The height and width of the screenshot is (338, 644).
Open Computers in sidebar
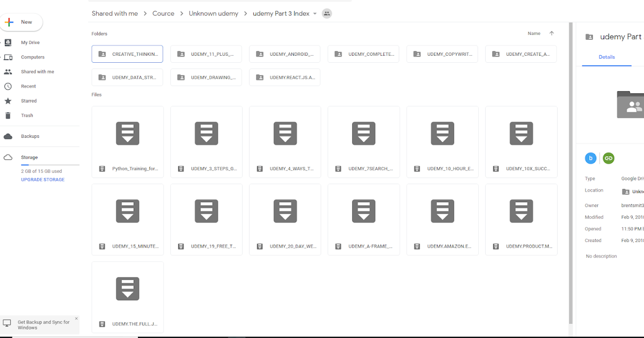(32, 57)
